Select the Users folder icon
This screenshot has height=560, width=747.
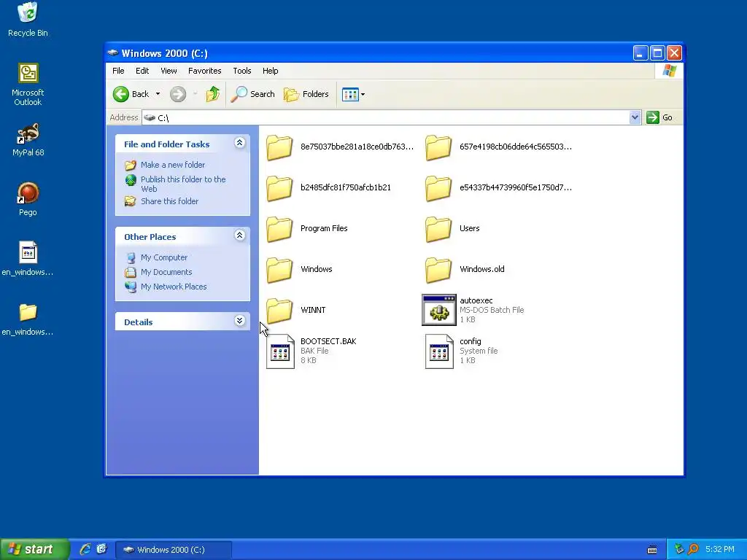[438, 228]
